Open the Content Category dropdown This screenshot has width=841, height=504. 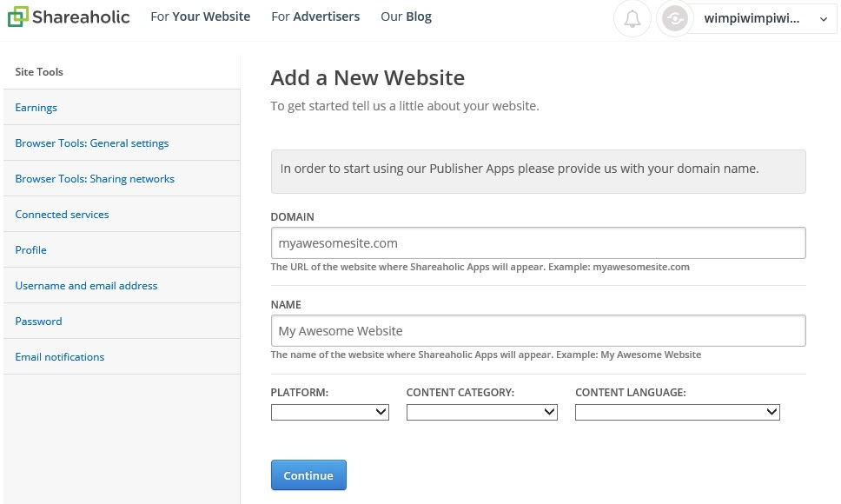[x=481, y=412]
